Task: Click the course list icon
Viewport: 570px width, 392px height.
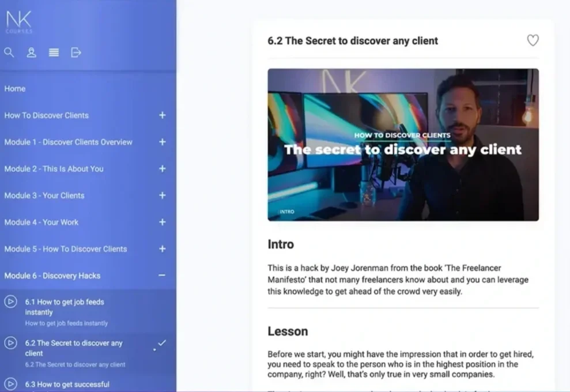Action: tap(54, 52)
